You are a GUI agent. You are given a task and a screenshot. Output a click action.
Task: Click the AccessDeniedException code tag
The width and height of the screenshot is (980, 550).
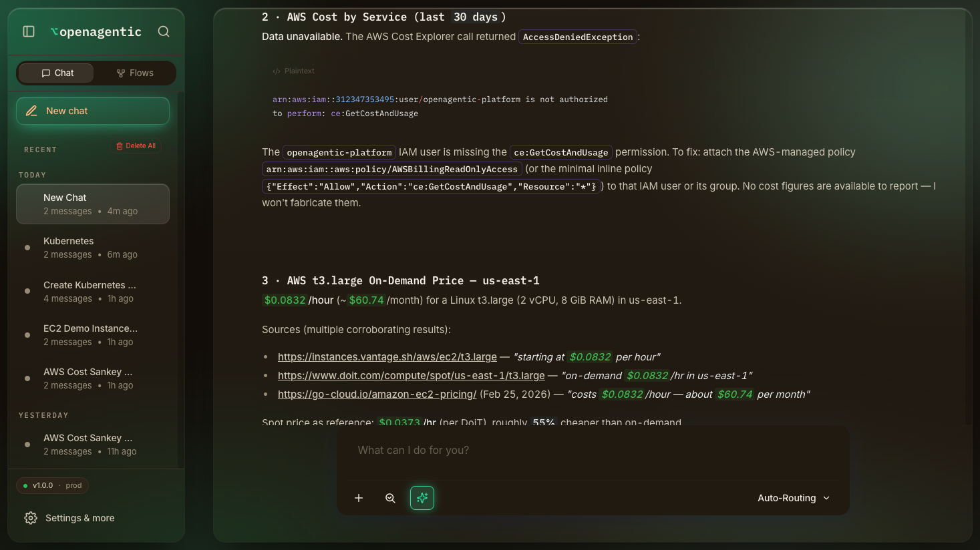pyautogui.click(x=578, y=37)
